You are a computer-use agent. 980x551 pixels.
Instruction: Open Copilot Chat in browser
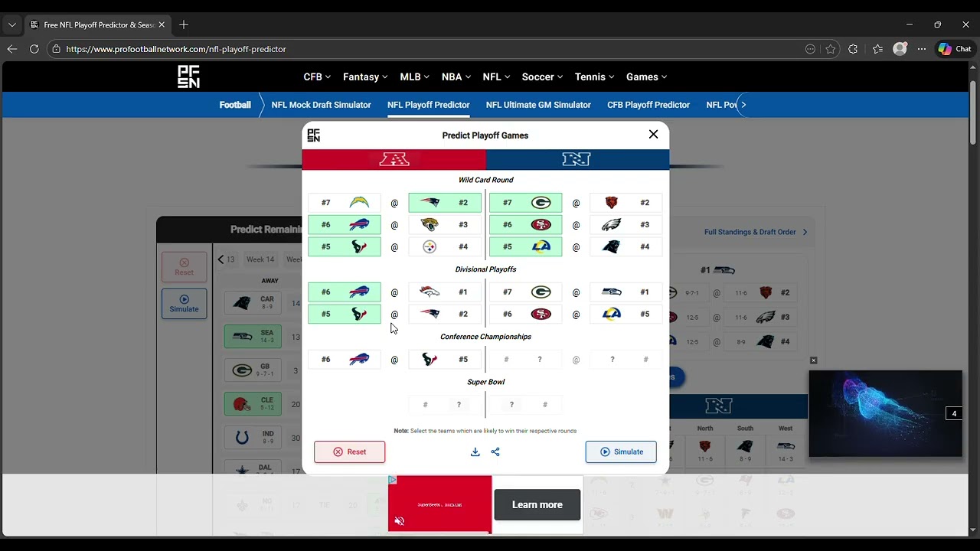955,49
